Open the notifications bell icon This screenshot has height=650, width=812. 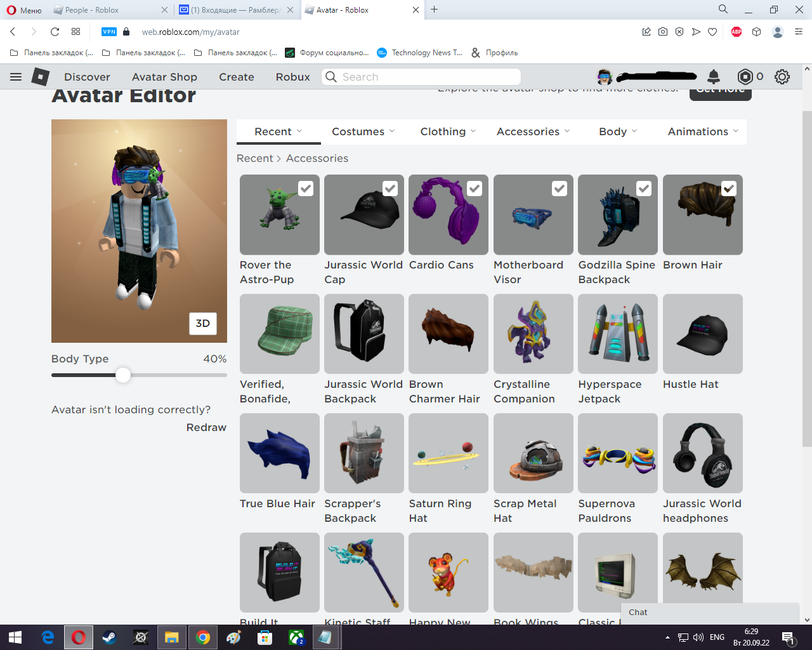click(714, 77)
